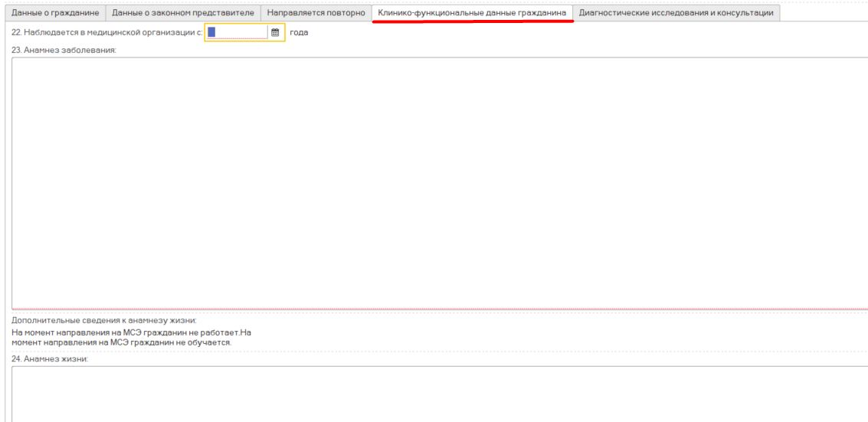Open the Данные о законном представителе tab
868x422 pixels.
(x=183, y=13)
